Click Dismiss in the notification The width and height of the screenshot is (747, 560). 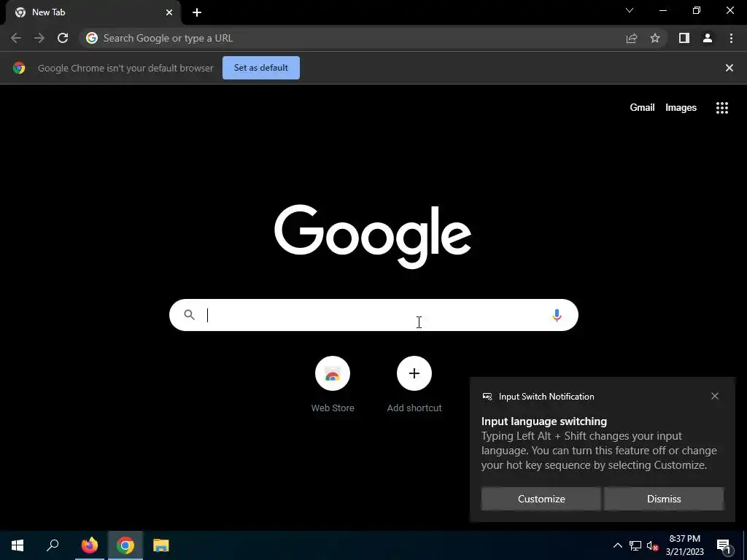pyautogui.click(x=664, y=499)
